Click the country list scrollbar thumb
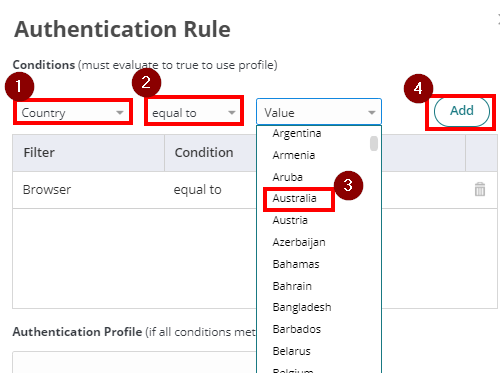 click(x=374, y=143)
